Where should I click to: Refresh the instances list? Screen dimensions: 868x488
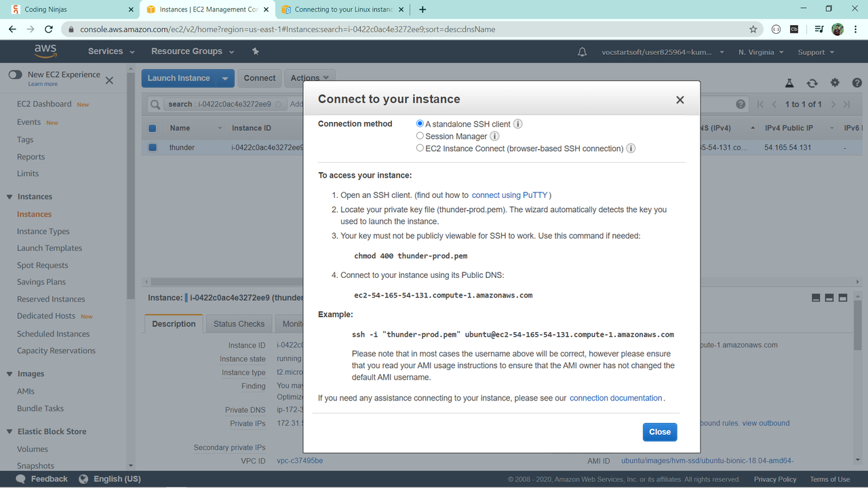(x=812, y=83)
